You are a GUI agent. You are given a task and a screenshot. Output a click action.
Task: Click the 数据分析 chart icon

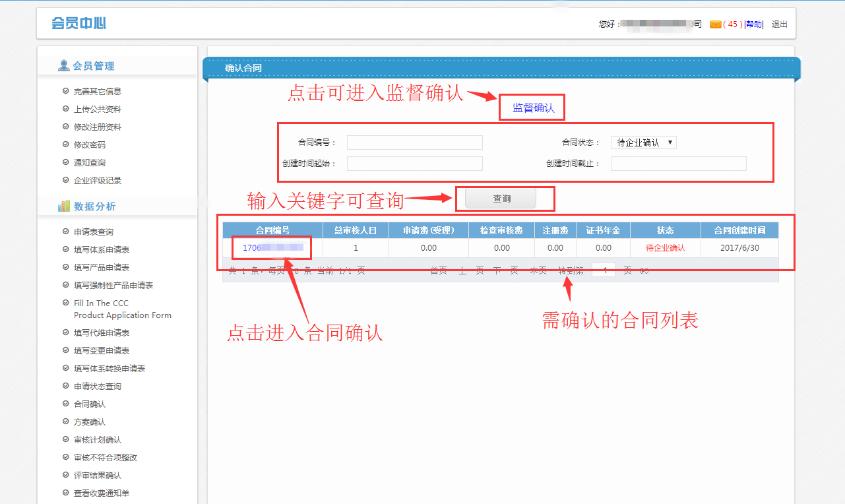click(63, 206)
